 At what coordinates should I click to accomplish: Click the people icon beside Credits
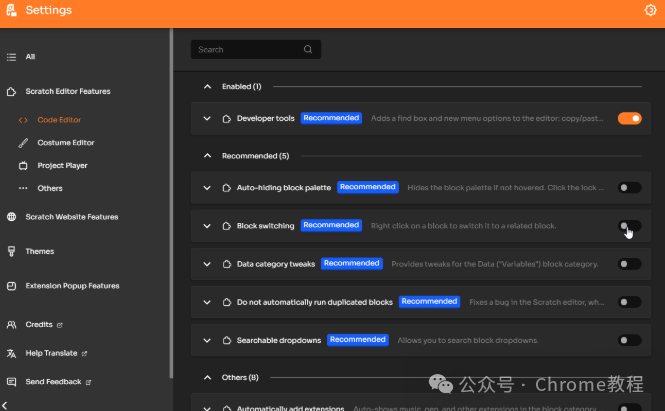tap(11, 325)
